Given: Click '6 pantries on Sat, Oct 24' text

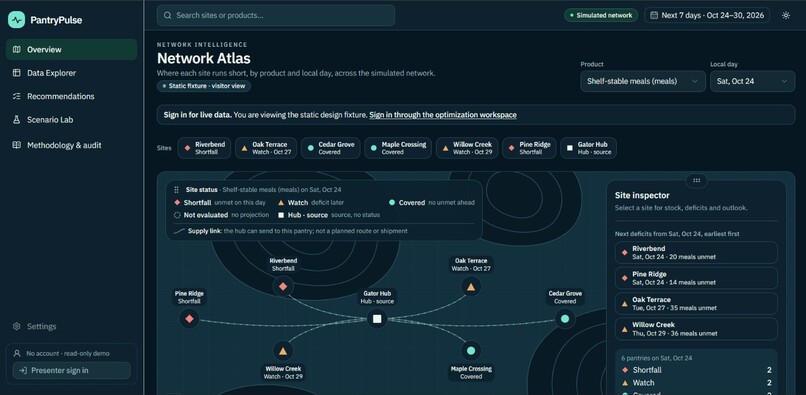Looking at the screenshot, I should tap(656, 358).
